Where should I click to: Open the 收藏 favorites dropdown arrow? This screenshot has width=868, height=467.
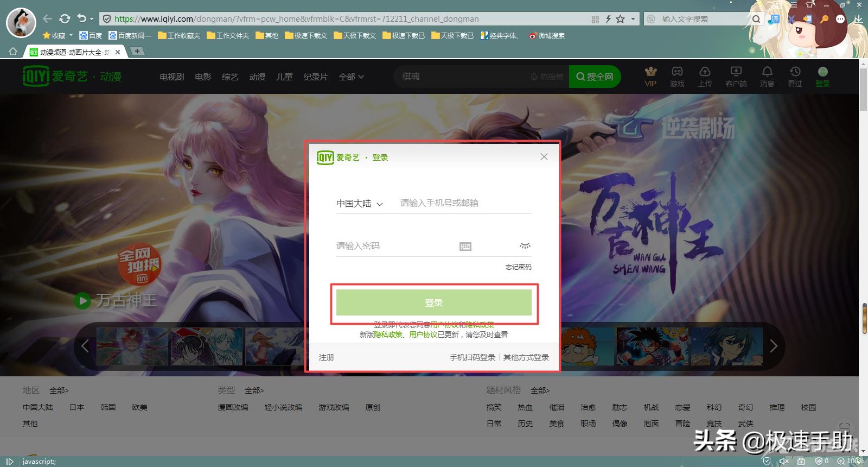tap(71, 36)
